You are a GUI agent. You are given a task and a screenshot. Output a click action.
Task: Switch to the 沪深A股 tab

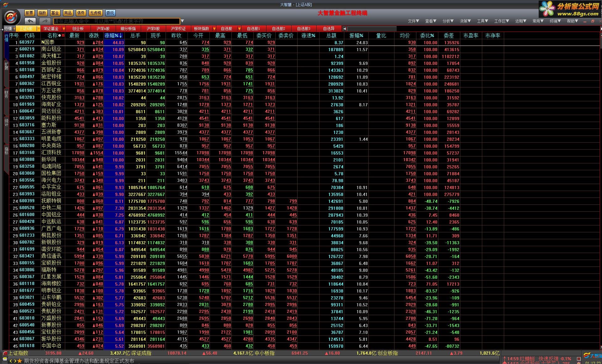(103, 29)
